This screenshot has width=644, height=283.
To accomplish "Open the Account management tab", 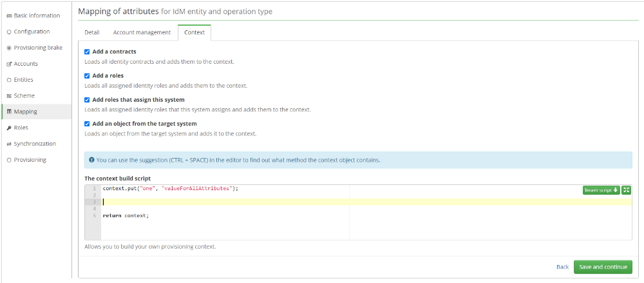I will click(142, 32).
